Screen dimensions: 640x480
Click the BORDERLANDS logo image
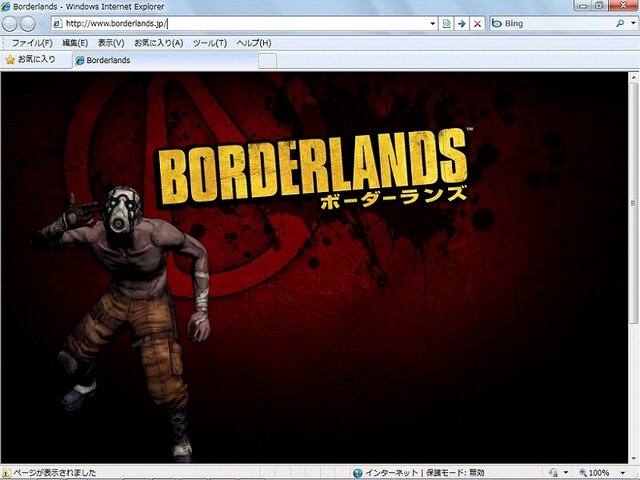click(x=313, y=165)
